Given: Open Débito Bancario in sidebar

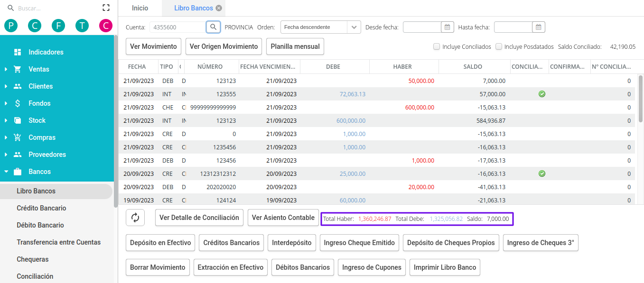Looking at the screenshot, I should click(x=40, y=225).
